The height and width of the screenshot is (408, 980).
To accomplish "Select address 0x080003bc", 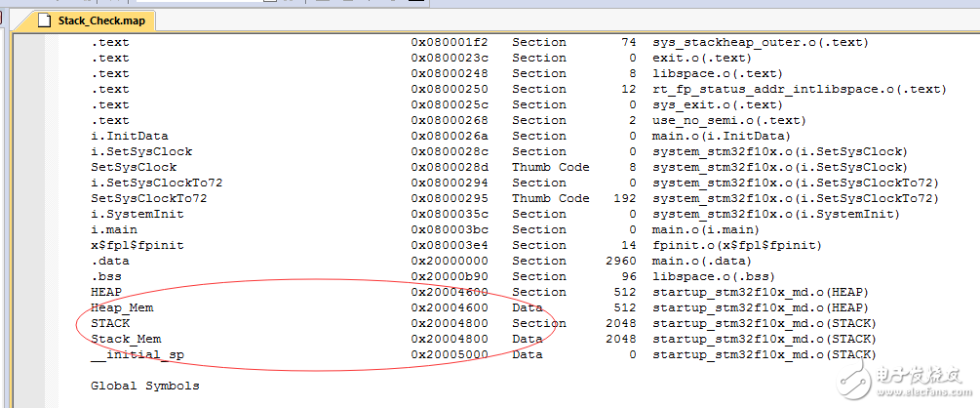I will click(x=450, y=230).
